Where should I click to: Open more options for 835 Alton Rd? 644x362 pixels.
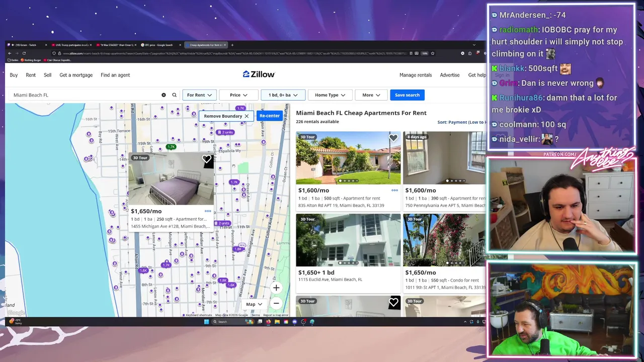[394, 191]
